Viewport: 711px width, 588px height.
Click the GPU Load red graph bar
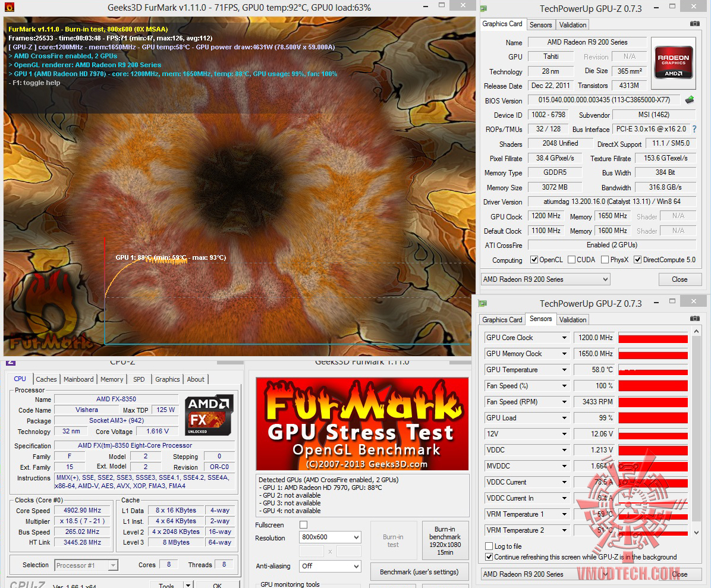(x=653, y=419)
